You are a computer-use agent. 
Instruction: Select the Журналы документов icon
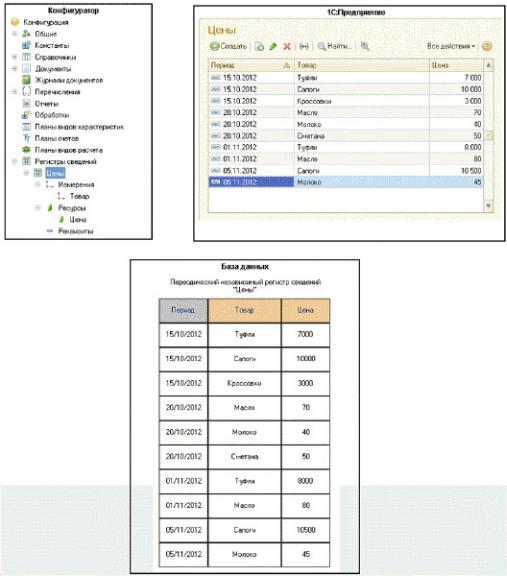coord(26,80)
